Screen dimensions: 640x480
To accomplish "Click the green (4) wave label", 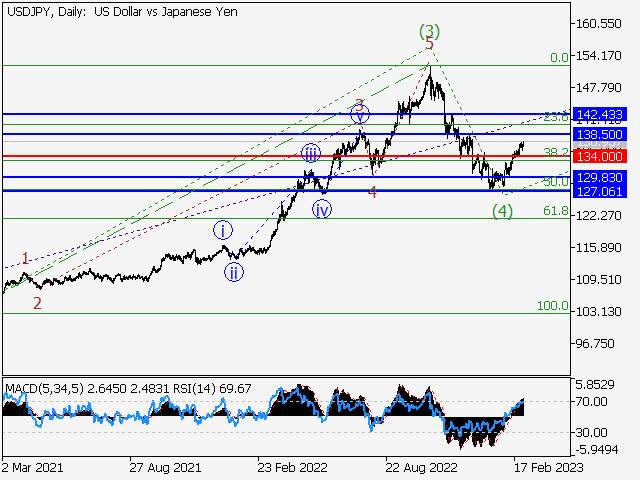I will tap(502, 211).
